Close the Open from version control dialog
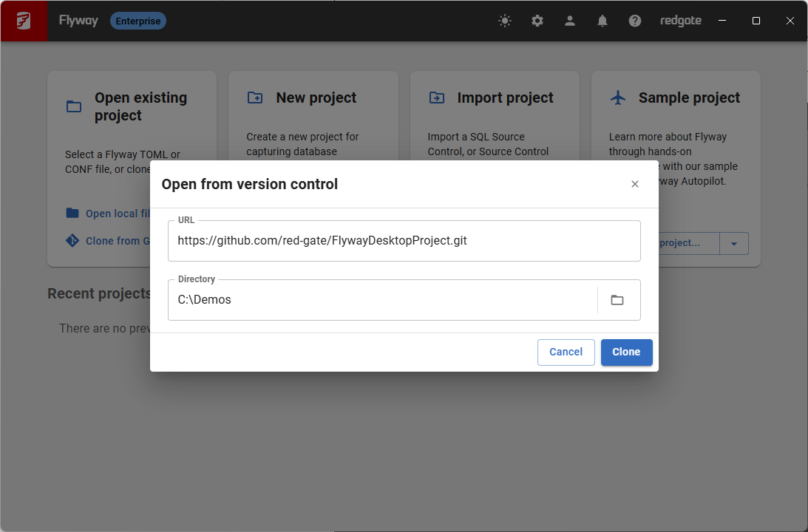Viewport: 808px width, 532px height. click(x=635, y=184)
